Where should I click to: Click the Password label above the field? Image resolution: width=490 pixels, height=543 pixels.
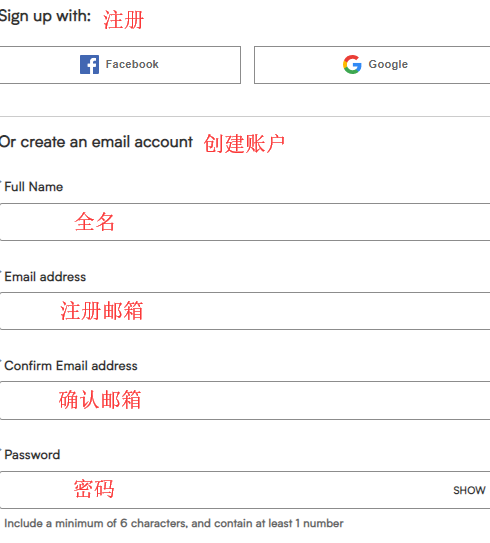[x=32, y=455]
